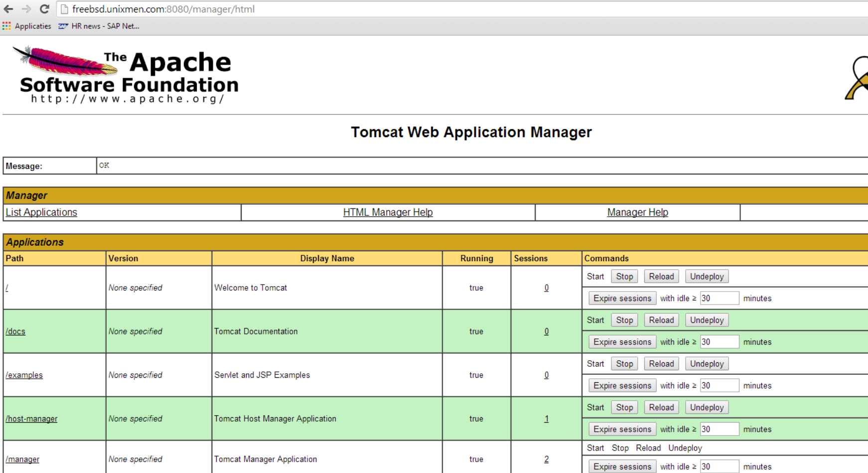This screenshot has height=473, width=868.
Task: Edit idle minutes field for /examples
Action: [x=719, y=386]
